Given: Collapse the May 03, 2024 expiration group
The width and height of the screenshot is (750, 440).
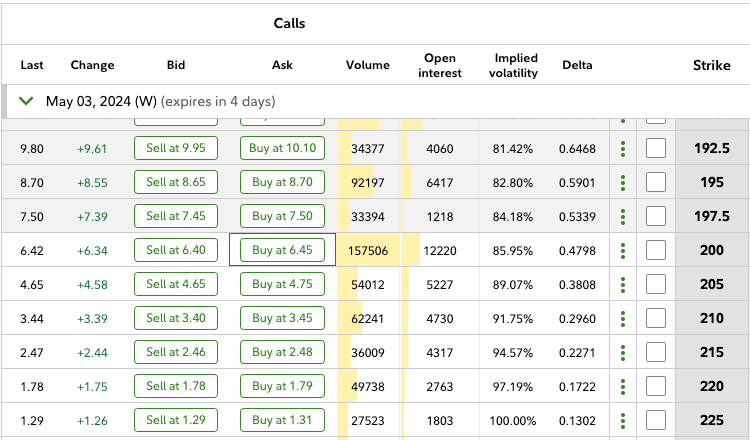Looking at the screenshot, I should (x=26, y=102).
